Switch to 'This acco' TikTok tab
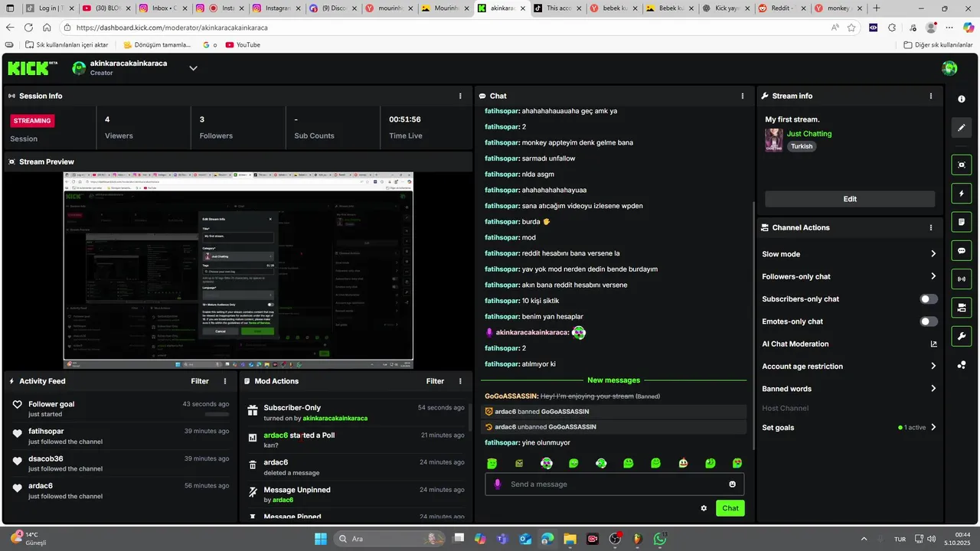This screenshot has height=551, width=980. pyautogui.click(x=557, y=8)
